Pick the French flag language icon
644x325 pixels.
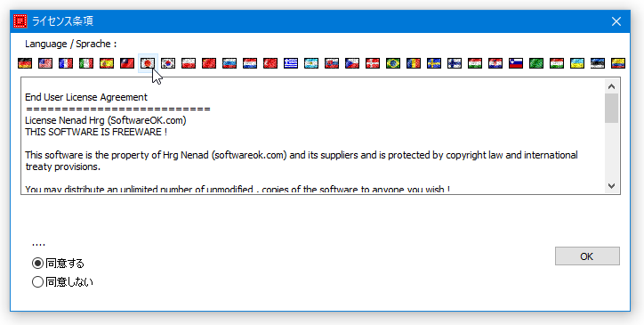click(66, 63)
